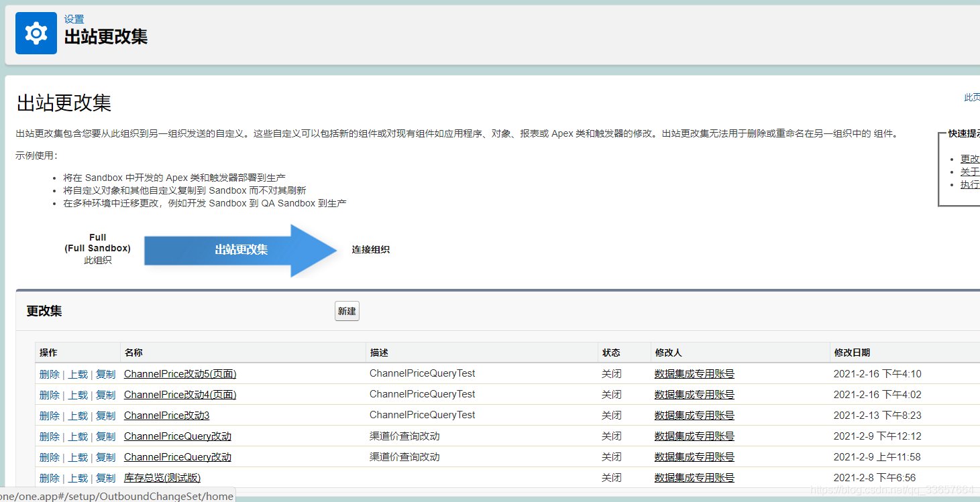The image size is (980, 502).
Task: Click the date 2021-2-16 下午4:10
Action: coord(877,374)
